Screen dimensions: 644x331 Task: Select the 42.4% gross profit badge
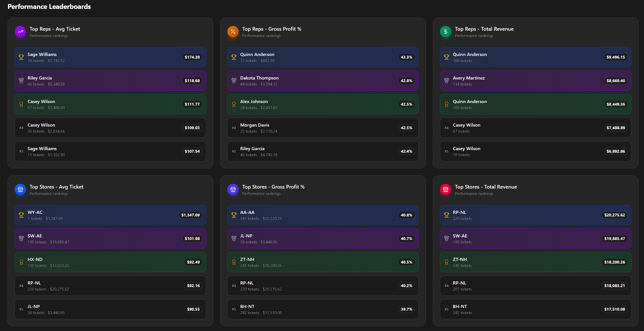(x=407, y=151)
